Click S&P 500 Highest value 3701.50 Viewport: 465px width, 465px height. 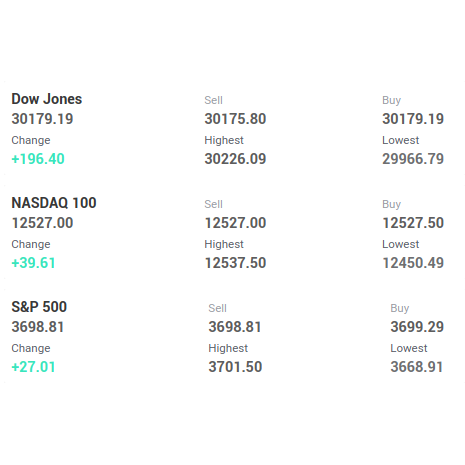[235, 367]
